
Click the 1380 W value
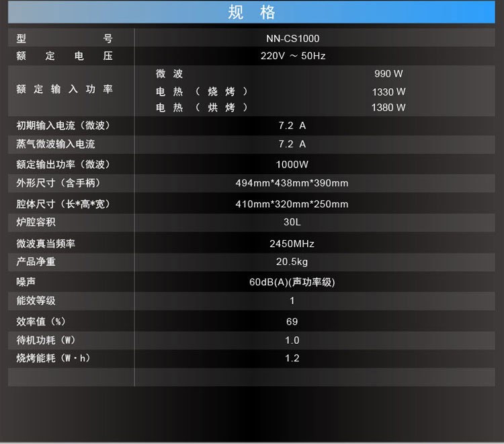(x=388, y=108)
